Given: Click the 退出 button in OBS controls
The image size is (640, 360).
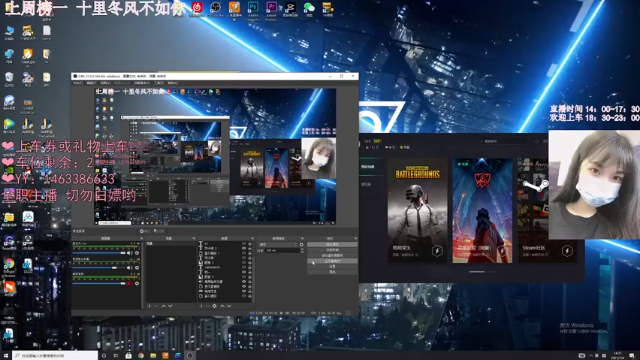Looking at the screenshot, I should point(332,272).
